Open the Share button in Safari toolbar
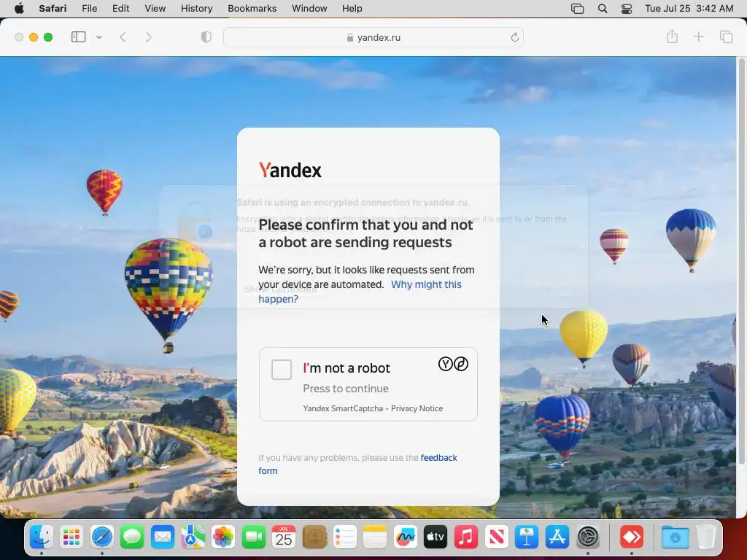This screenshot has width=747, height=560. tap(672, 36)
